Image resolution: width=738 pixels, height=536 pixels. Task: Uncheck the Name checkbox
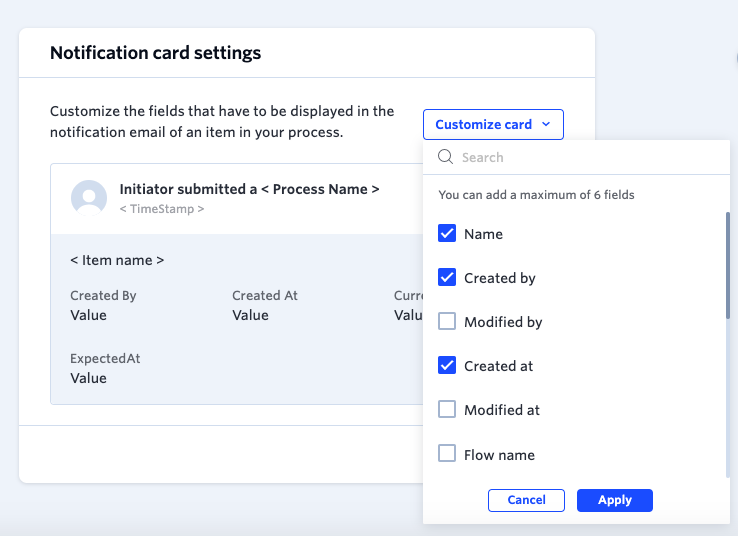[447, 234]
